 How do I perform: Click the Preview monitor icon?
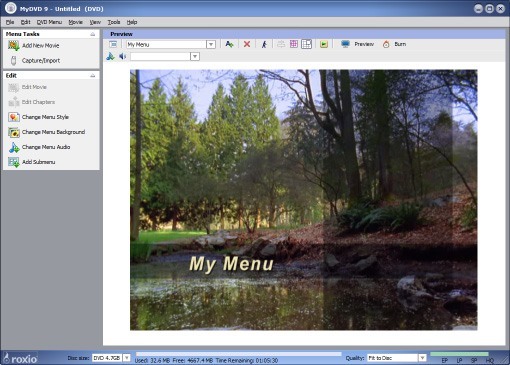point(345,44)
